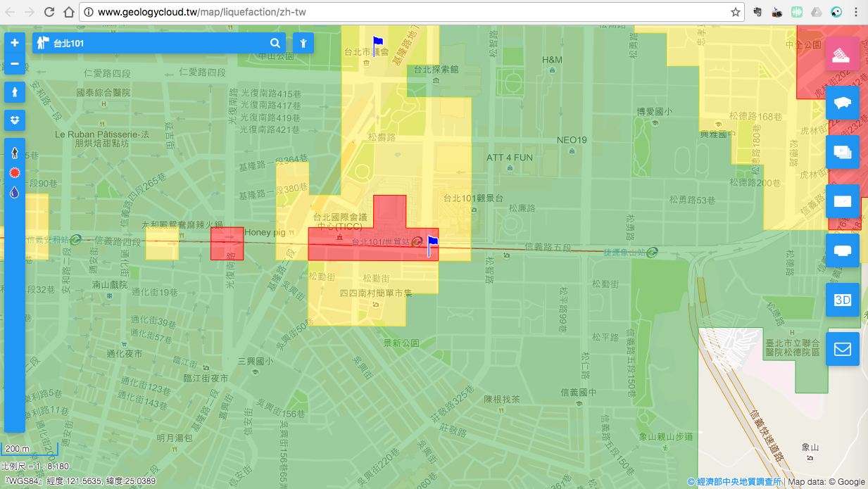Zoom in with the plus button

pos(15,43)
